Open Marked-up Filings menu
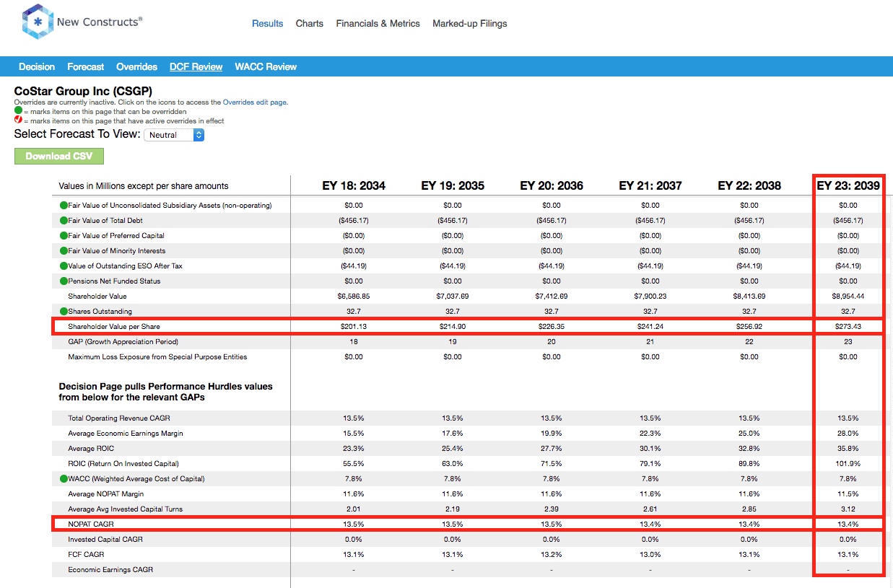Image resolution: width=893 pixels, height=588 pixels. [x=470, y=24]
